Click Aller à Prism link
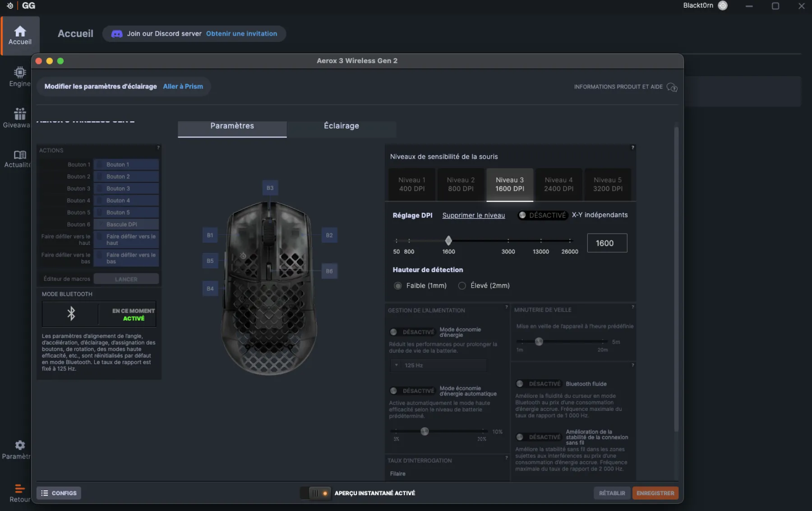 point(183,87)
